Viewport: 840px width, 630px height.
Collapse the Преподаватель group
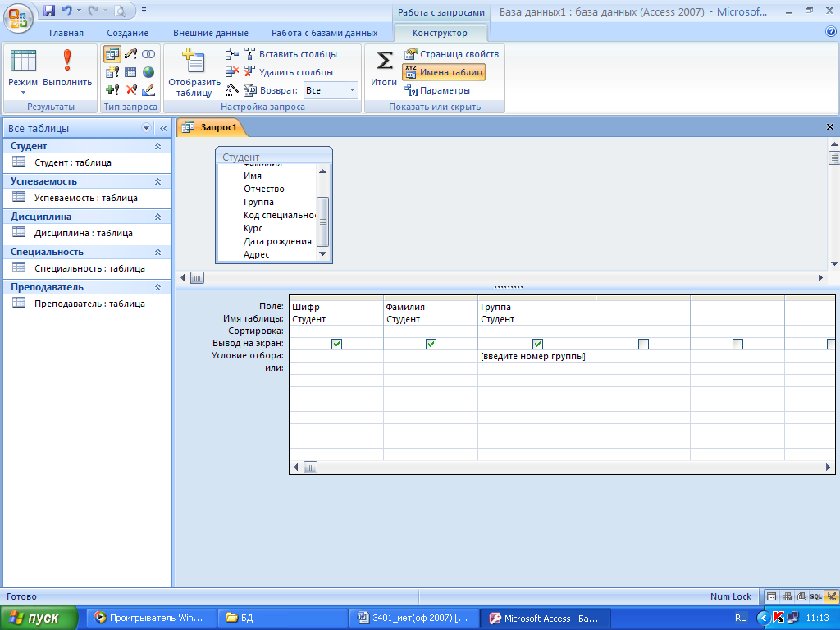[158, 287]
